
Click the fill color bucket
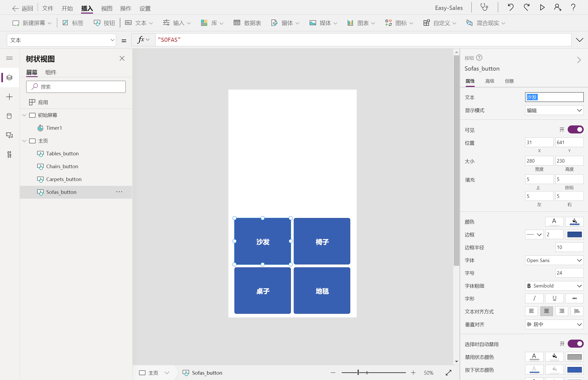574,222
